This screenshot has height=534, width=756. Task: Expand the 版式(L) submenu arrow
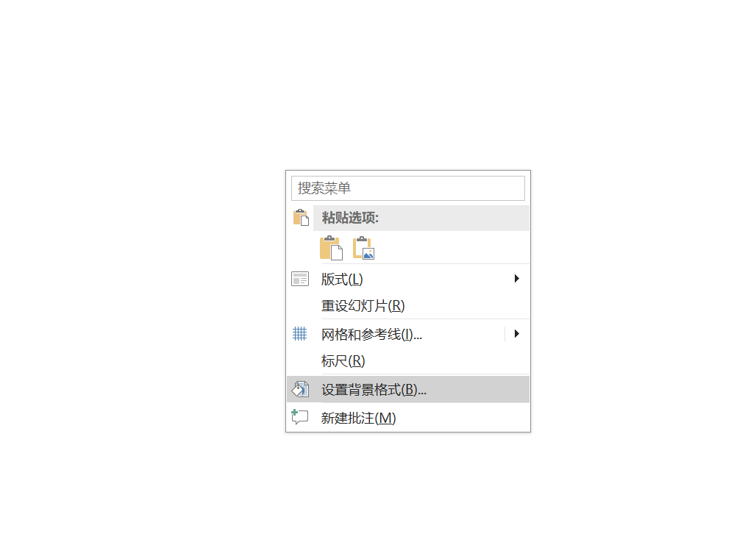[x=516, y=278]
